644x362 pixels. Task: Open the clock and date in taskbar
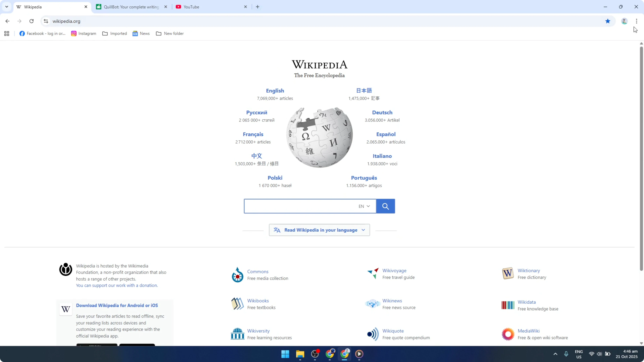(x=626, y=354)
